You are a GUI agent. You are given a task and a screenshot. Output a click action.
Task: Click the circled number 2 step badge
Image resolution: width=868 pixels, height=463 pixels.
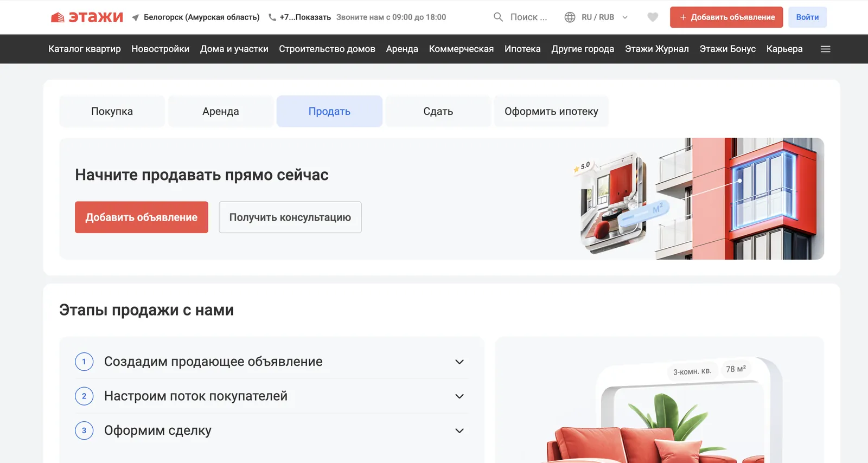click(x=84, y=396)
